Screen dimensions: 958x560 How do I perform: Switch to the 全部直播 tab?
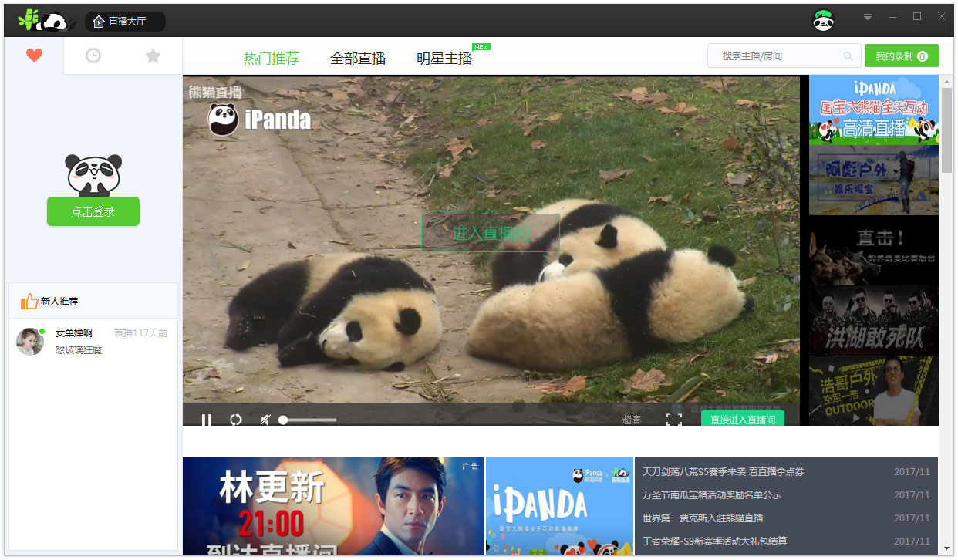click(358, 58)
